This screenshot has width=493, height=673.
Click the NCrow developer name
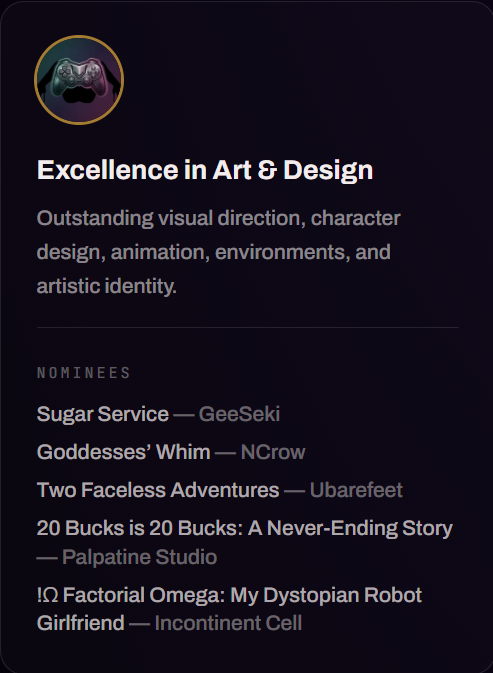pos(273,452)
